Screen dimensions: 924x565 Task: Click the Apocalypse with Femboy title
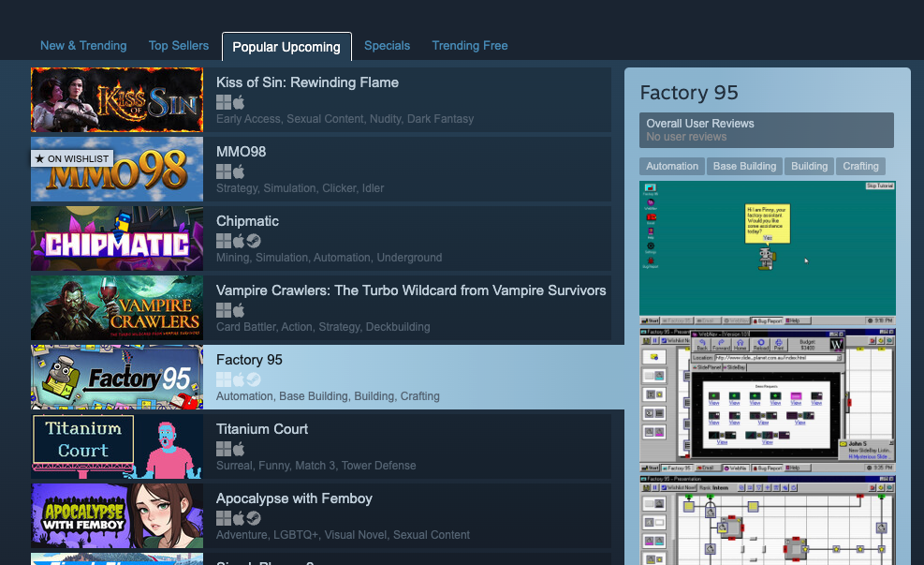(294, 498)
